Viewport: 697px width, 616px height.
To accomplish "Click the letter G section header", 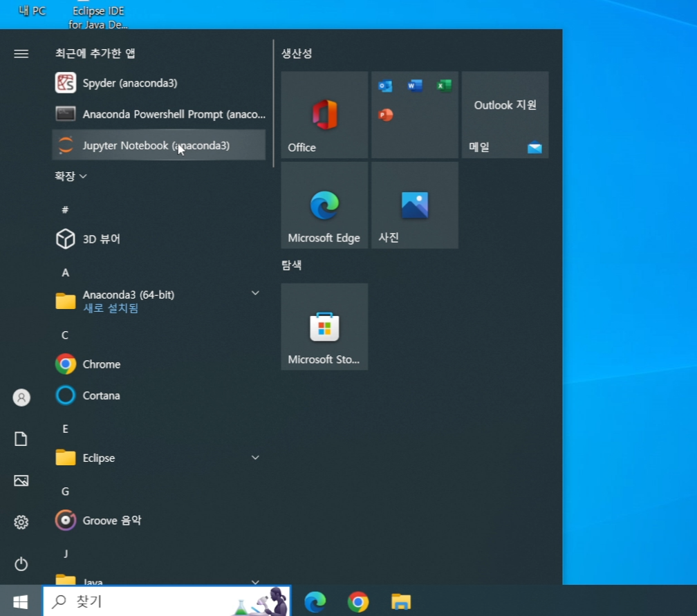I will tap(65, 491).
